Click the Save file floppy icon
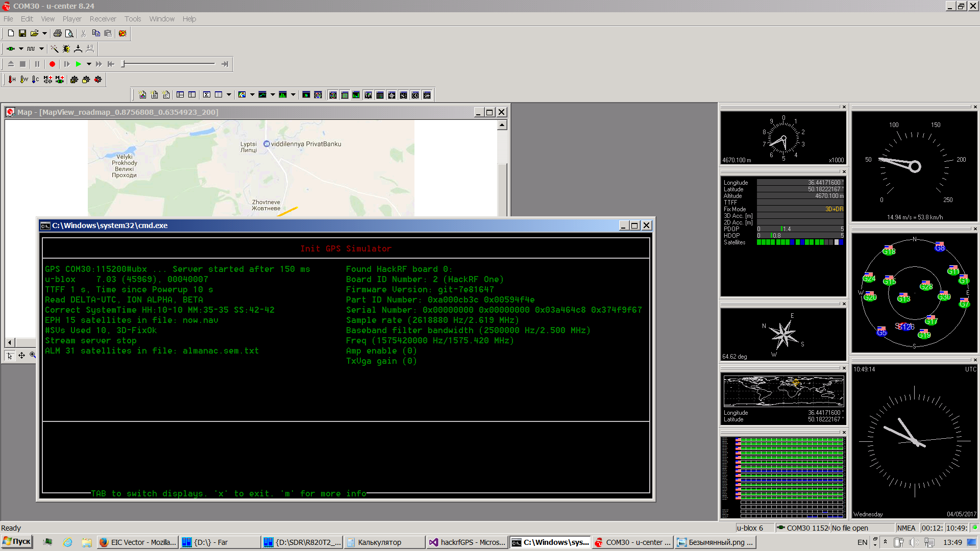980x551 pixels. pos(22,34)
